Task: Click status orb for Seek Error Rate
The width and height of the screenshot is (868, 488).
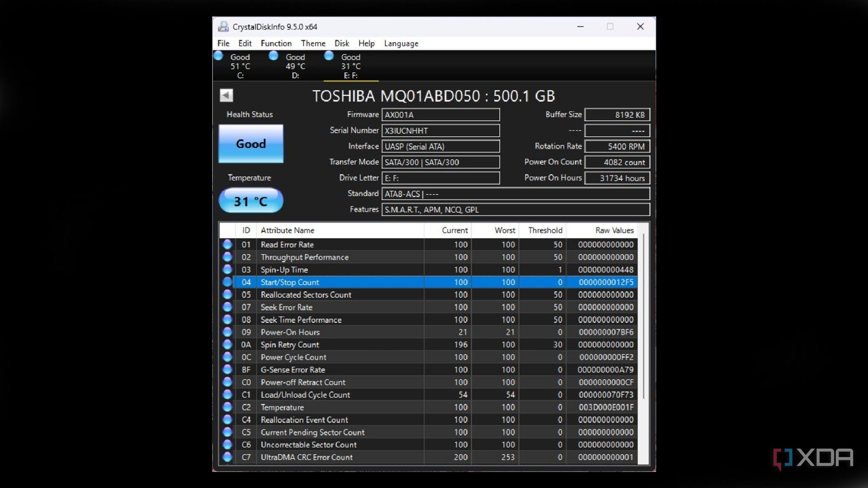Action: pos(227,307)
